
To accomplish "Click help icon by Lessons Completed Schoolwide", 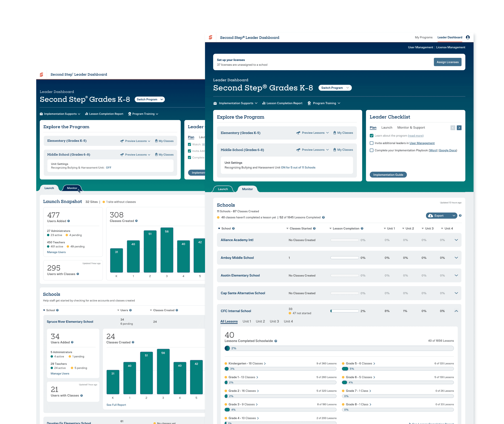I will click(x=276, y=341).
